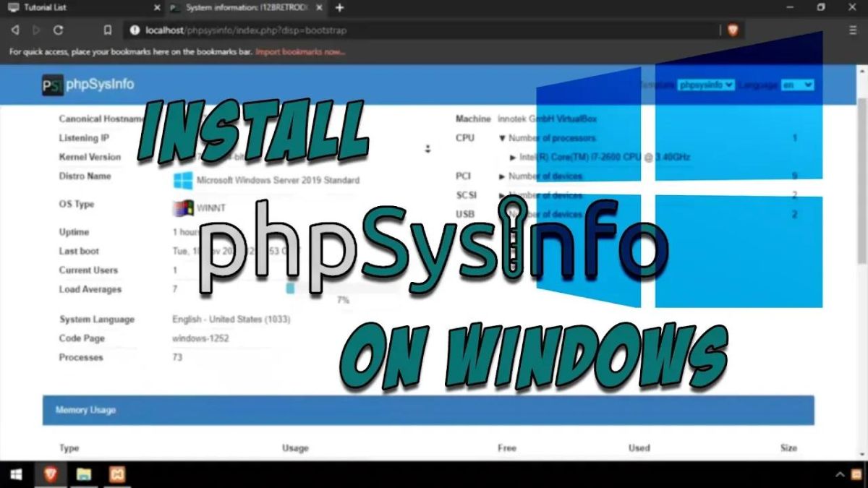Click the Current Users label

[x=88, y=270]
